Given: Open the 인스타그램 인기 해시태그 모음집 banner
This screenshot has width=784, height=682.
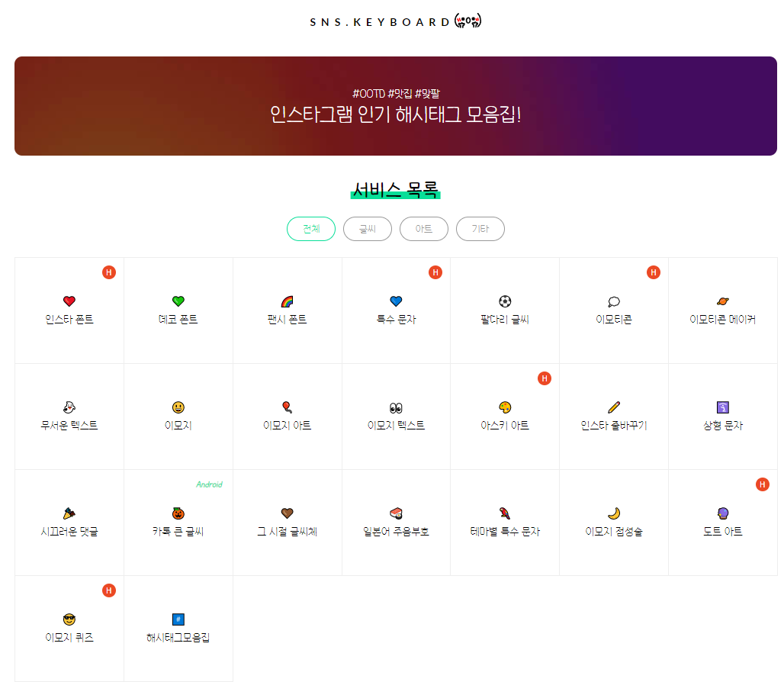Looking at the screenshot, I should point(396,105).
